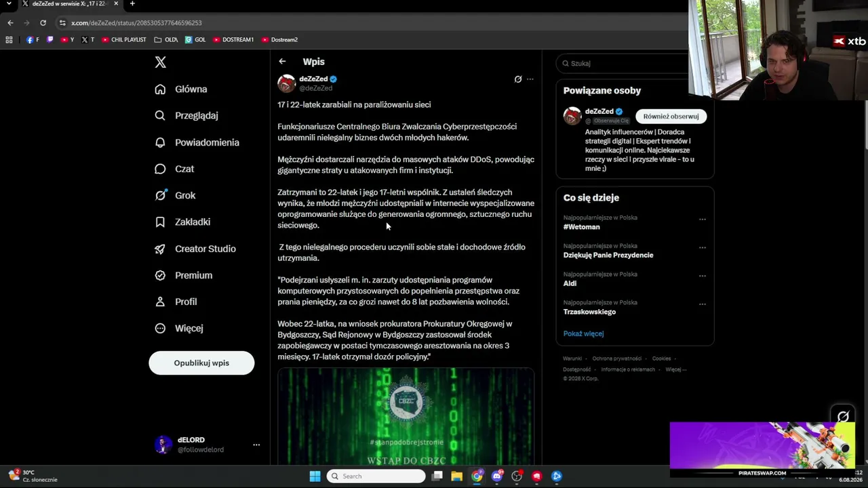Open more options for the Aldi trend
Image resolution: width=868 pixels, height=488 pixels.
pyautogui.click(x=703, y=276)
